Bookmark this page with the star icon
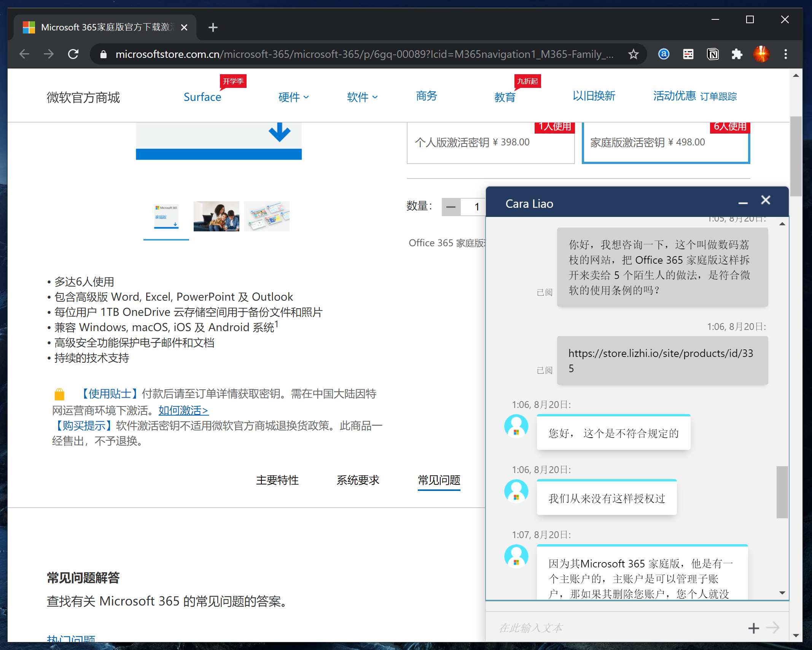 click(x=633, y=54)
